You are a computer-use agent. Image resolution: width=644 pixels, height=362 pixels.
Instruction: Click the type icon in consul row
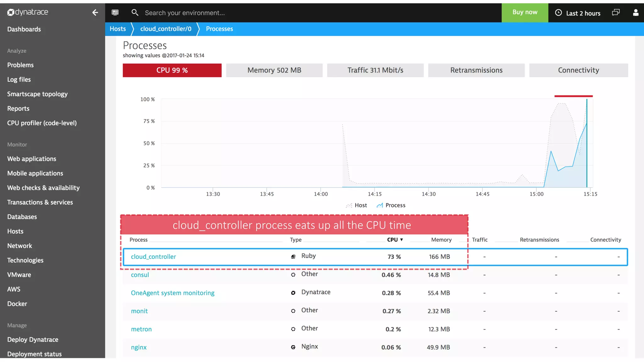coord(293,275)
